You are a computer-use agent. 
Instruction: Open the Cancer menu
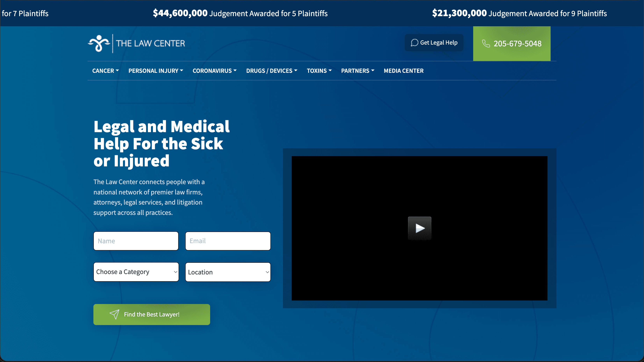tap(105, 71)
